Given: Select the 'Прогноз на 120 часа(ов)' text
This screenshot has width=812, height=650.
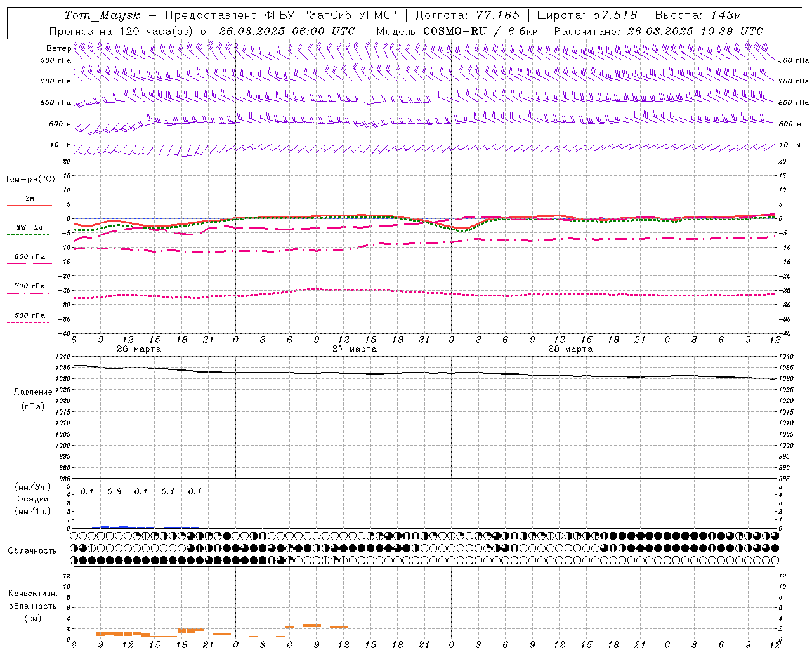Looking at the screenshot, I should (122, 31).
